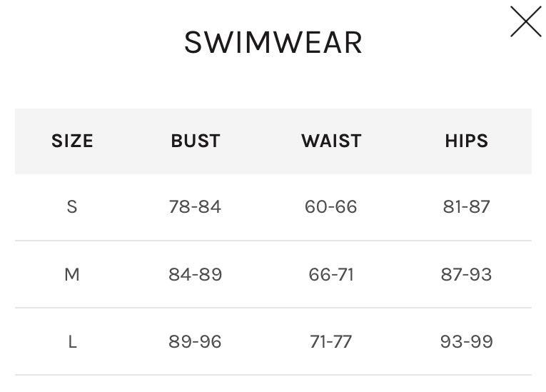Select the 71-77 waist value
This screenshot has width=546, height=392.
click(331, 342)
